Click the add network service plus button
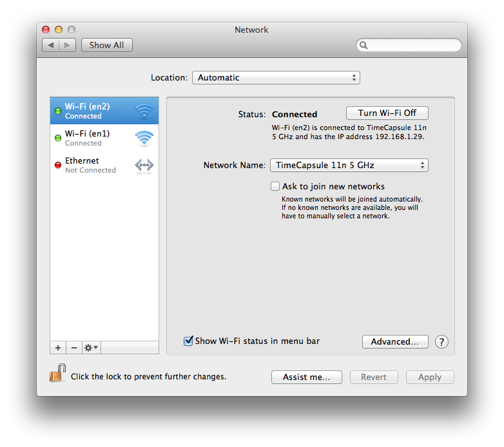 tap(58, 348)
